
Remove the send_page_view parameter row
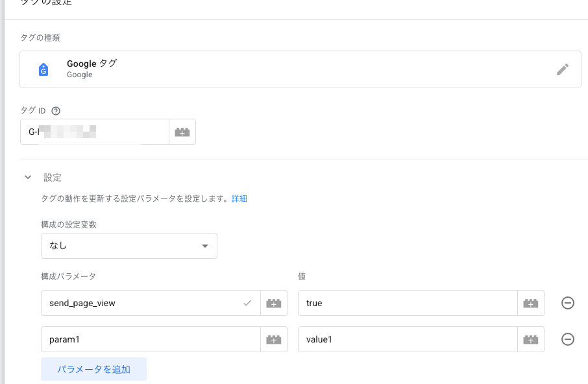click(568, 303)
